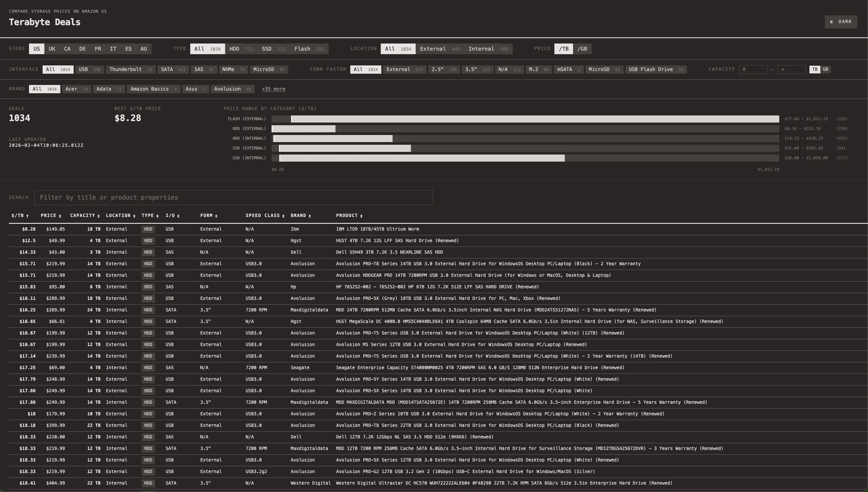
Task: Click the search filter text field
Action: (x=233, y=198)
